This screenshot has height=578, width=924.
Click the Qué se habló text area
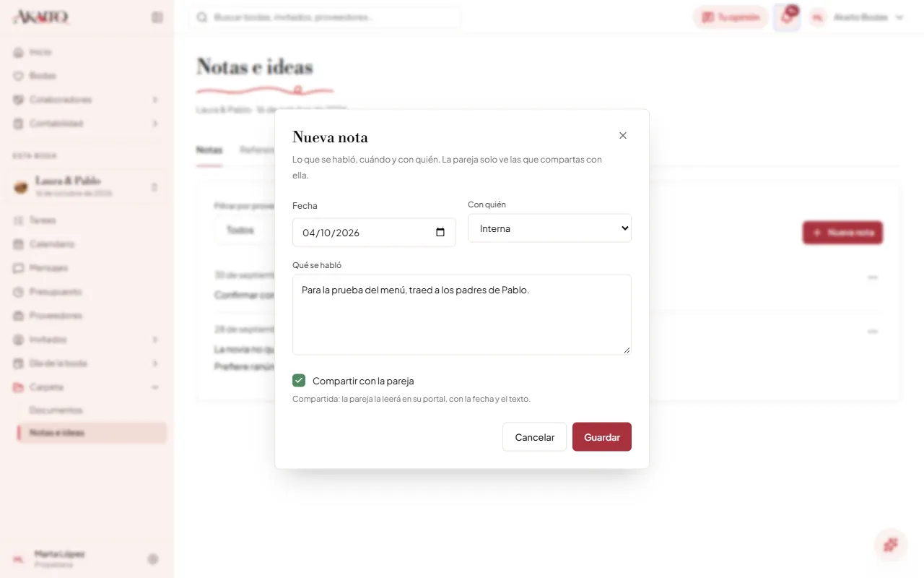pos(462,314)
